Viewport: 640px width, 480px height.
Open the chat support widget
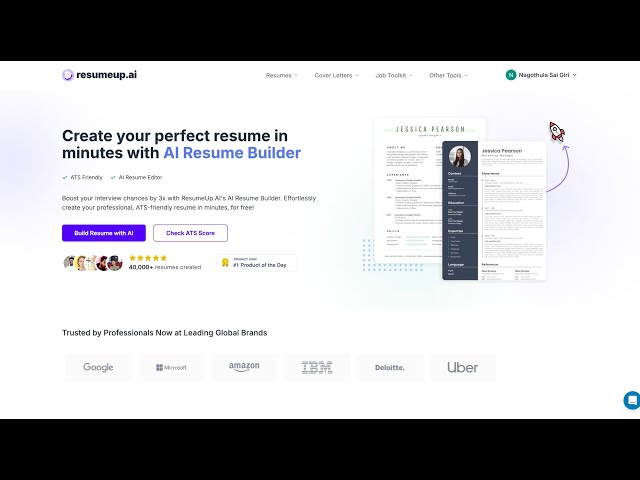click(632, 400)
